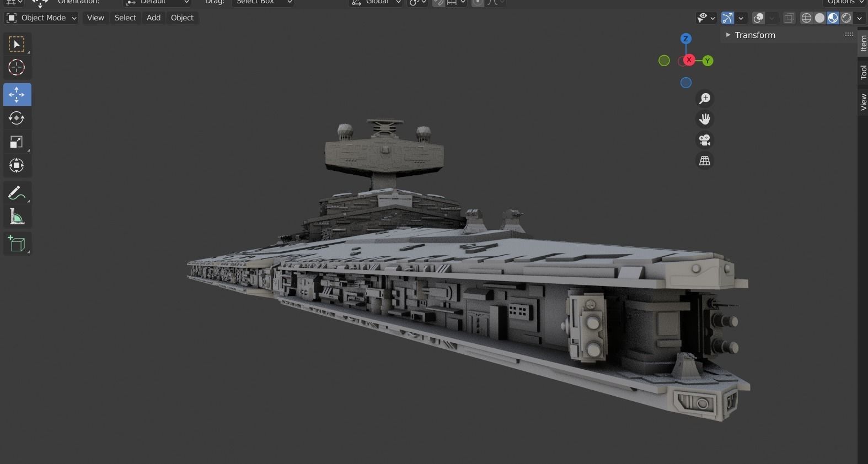Screen dimensions: 868x464
Task: Open the Add menu
Action: [153, 18]
